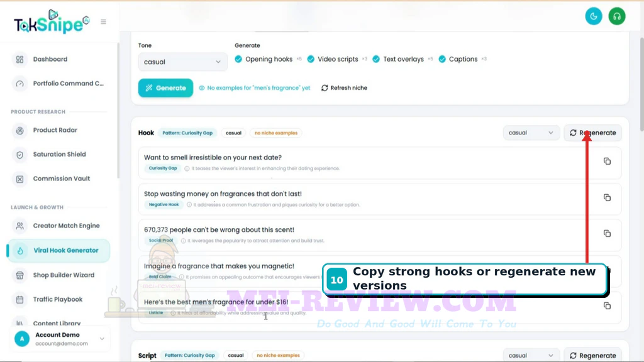Viewport: 644px width, 362px height.
Task: Open Traffic Playbook page
Action: click(58, 299)
